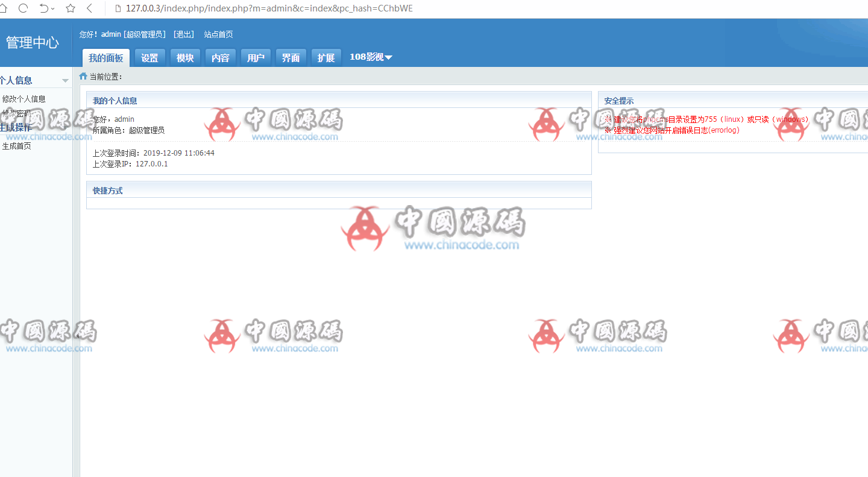The image size is (868, 477).
Task: Open the 界面 tab
Action: point(291,58)
